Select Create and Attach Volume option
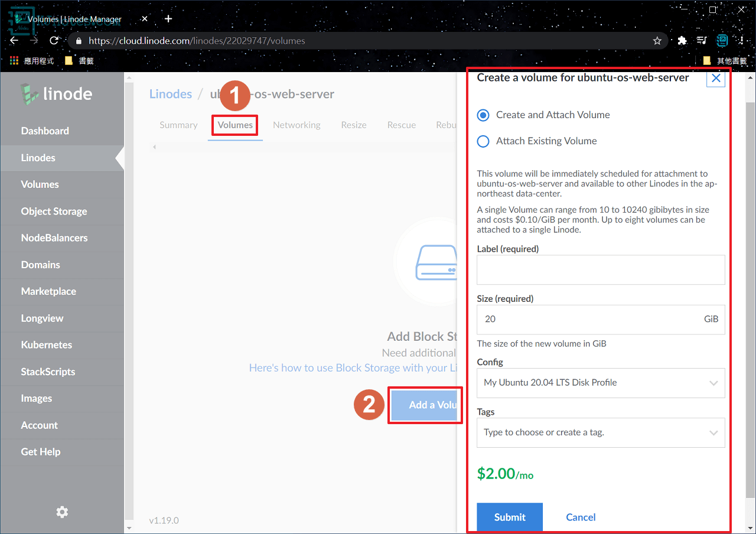Screen dimensions: 756x534 [x=483, y=115]
